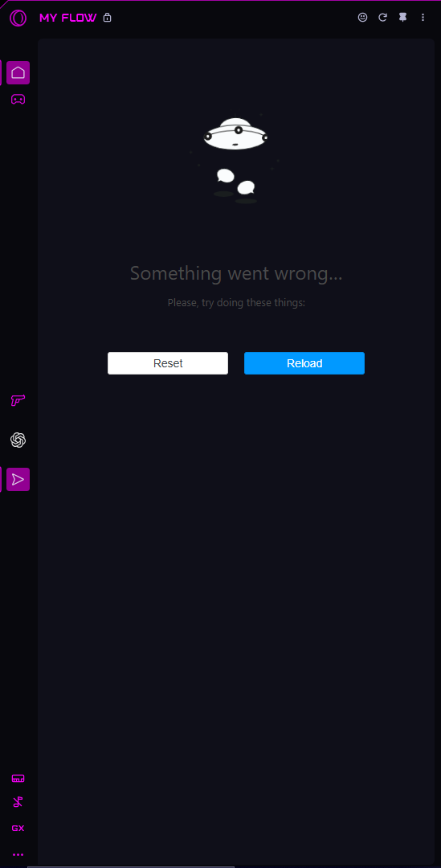Screen dimensions: 441x868
Task: Click the MY FLOW title text
Action: pos(68,18)
